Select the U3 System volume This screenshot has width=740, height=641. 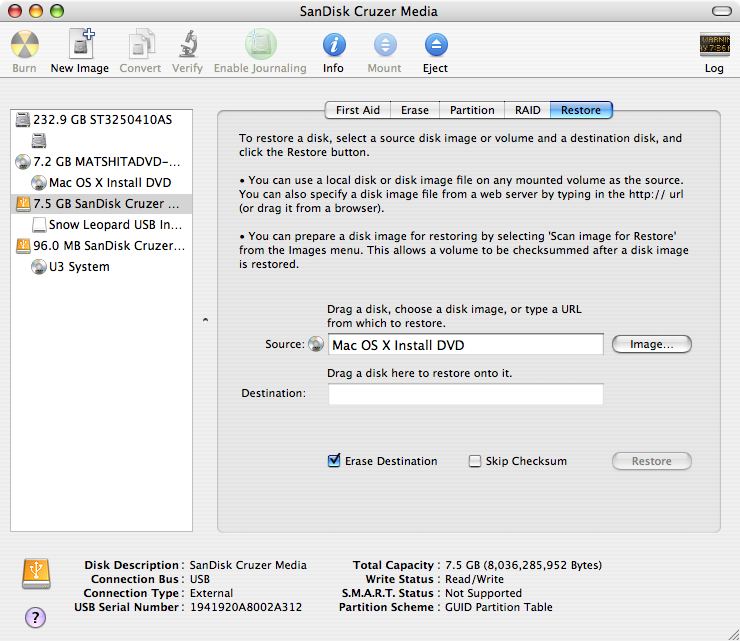click(x=101, y=267)
